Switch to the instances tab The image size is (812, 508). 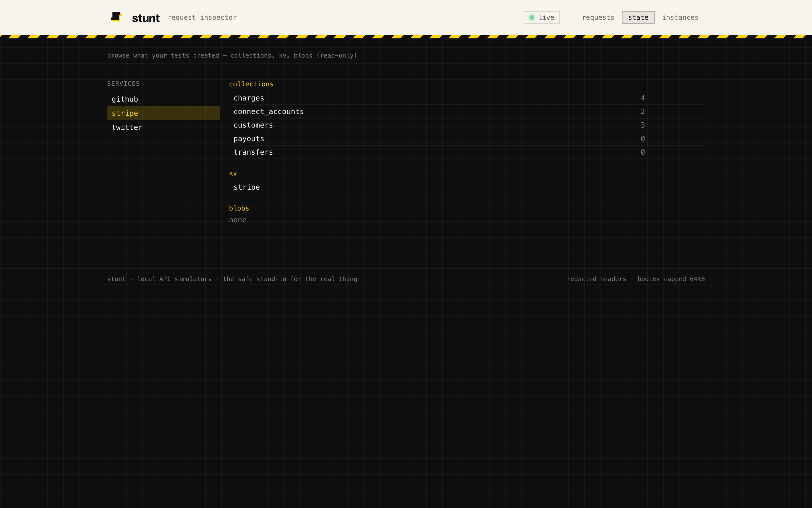[680, 17]
